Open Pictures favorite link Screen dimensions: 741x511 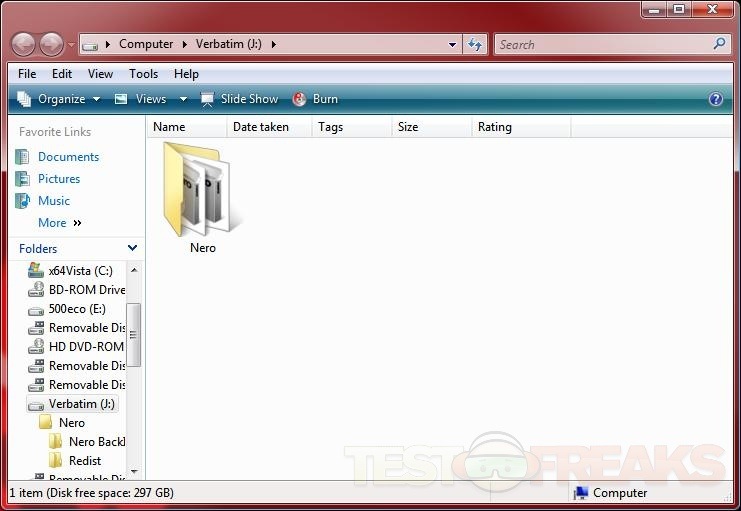(x=59, y=179)
